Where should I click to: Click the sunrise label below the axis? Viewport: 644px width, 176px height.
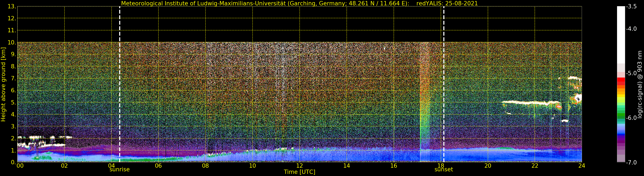120,170
